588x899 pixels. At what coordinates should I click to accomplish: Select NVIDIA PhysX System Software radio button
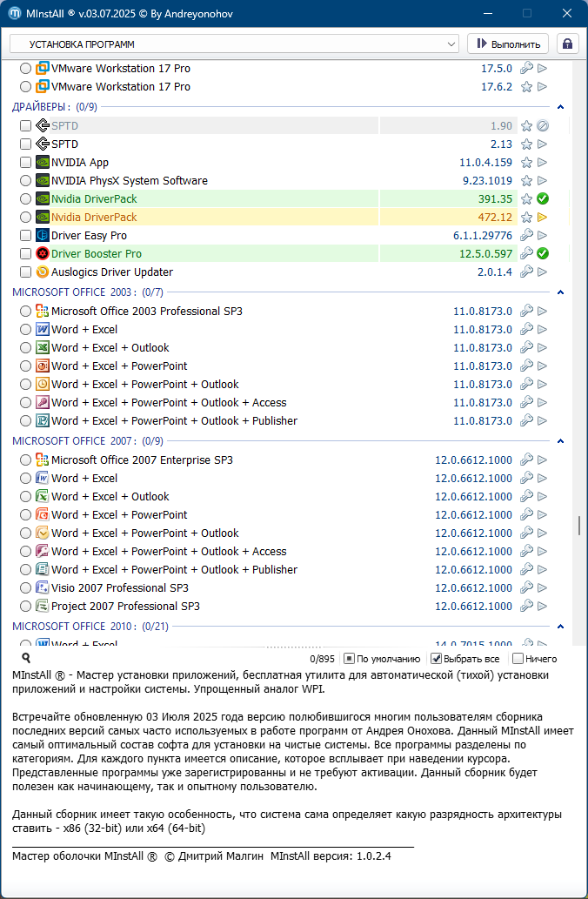[25, 181]
